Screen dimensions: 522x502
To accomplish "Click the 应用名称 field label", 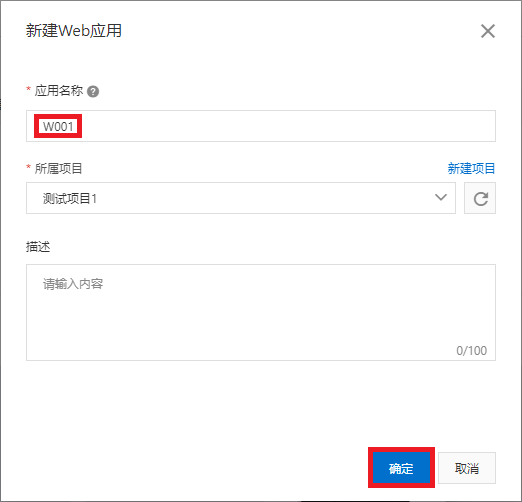I will click(x=59, y=91).
